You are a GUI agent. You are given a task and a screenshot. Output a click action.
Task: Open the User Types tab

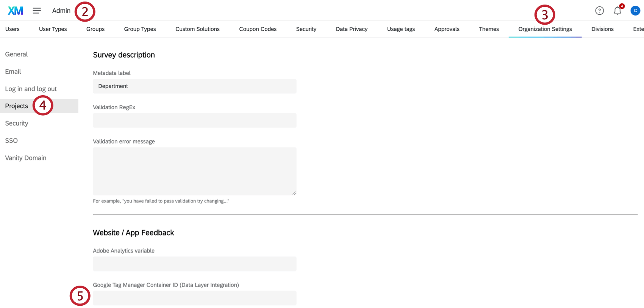(53, 29)
